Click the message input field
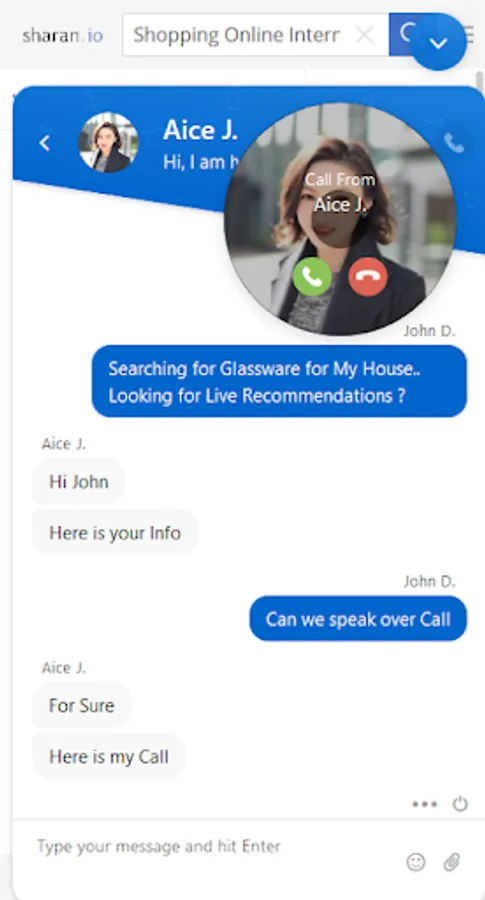 coord(218,846)
